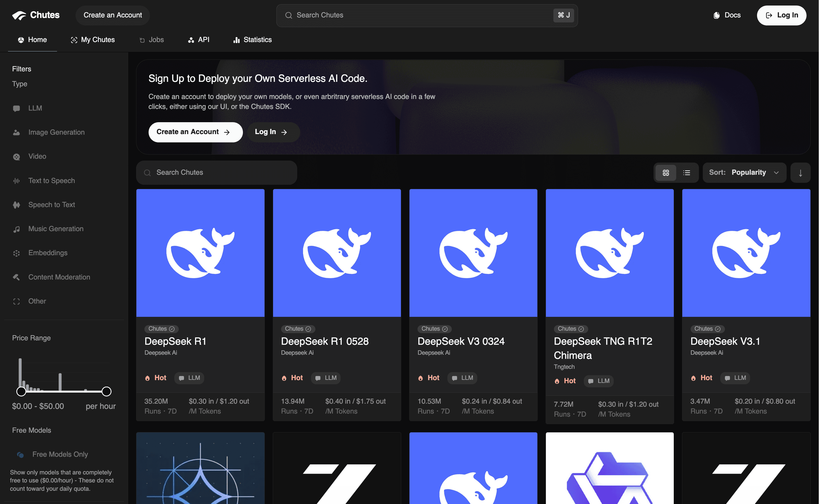Switch to the My Chutes tab
This screenshot has width=819, height=504.
(x=93, y=40)
